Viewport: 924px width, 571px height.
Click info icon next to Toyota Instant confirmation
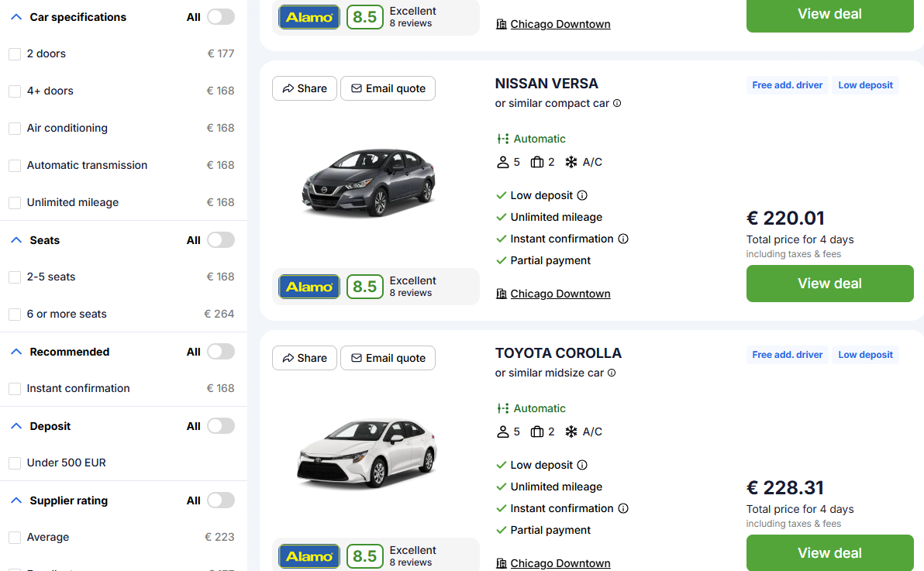coord(623,509)
